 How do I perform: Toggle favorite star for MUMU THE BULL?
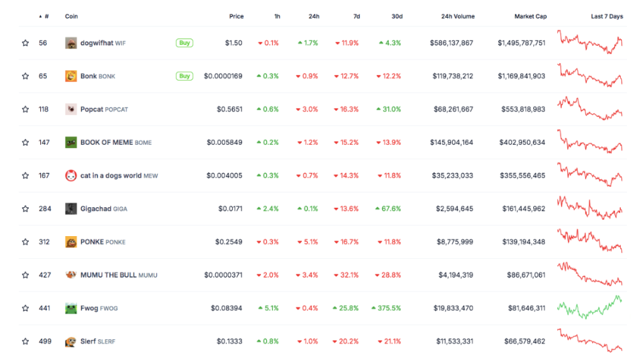(25, 275)
